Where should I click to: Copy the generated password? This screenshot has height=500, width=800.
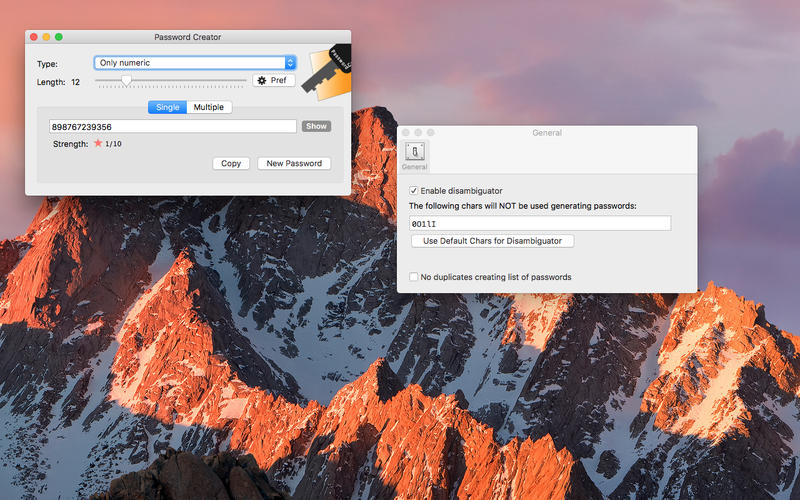tap(231, 163)
